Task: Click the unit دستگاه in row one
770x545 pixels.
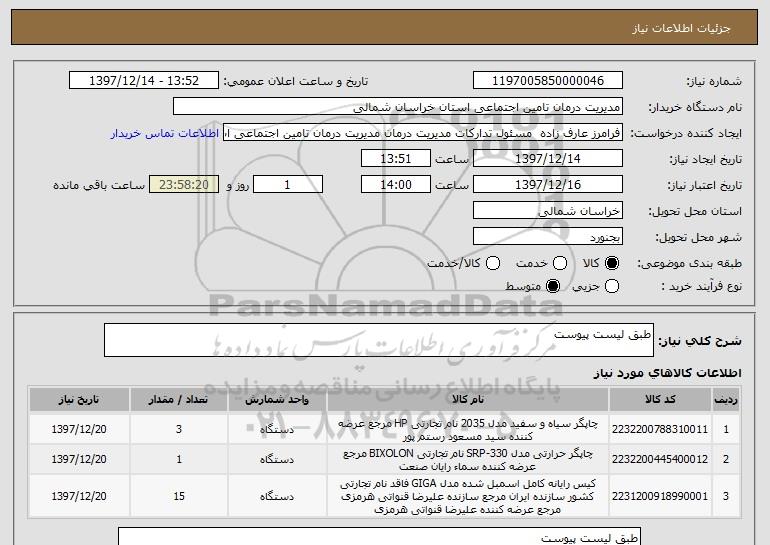Action: (x=277, y=430)
